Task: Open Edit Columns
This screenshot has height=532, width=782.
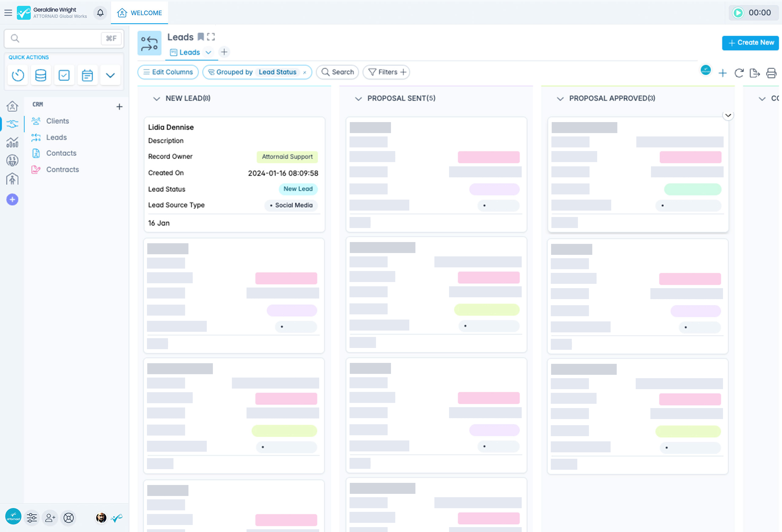Action: (168, 72)
